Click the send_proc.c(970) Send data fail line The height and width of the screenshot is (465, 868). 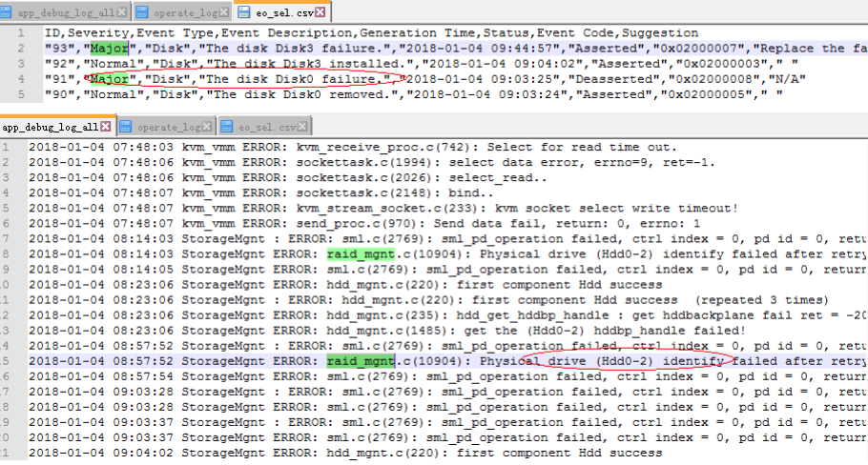(x=364, y=223)
